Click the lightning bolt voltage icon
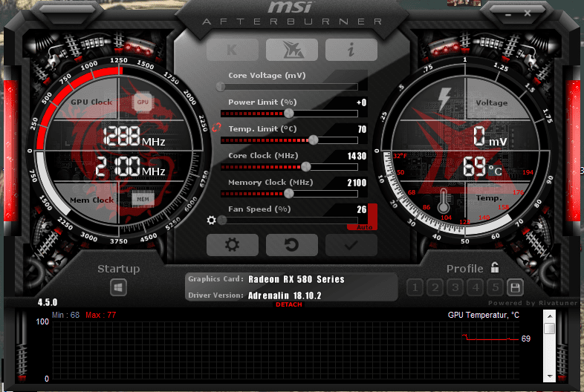The width and height of the screenshot is (584, 392). (444, 99)
